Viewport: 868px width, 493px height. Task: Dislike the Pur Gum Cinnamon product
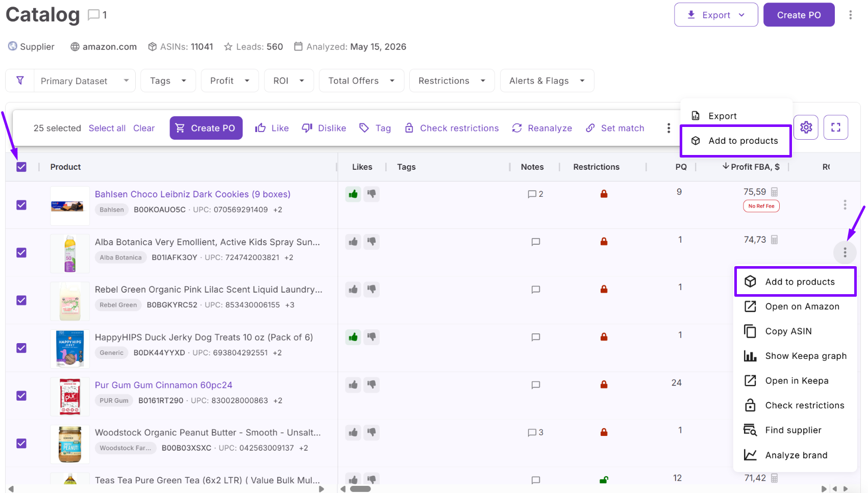tap(371, 385)
